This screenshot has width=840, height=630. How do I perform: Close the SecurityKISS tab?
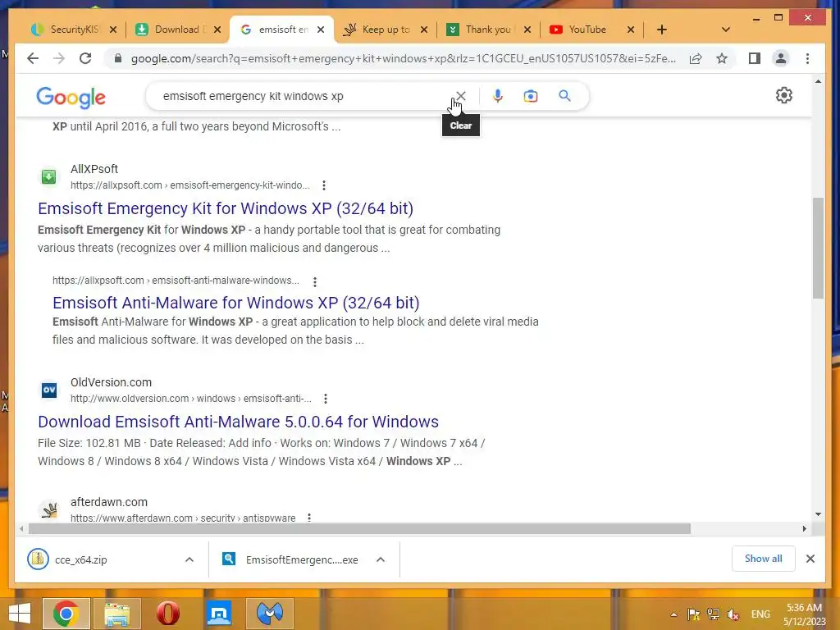point(113,30)
